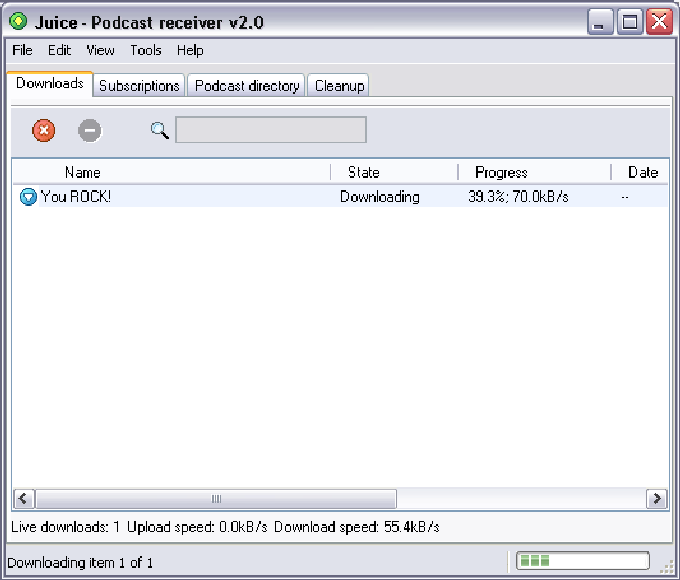This screenshot has height=580, width=680.
Task: Open the File menu
Action: [x=22, y=50]
